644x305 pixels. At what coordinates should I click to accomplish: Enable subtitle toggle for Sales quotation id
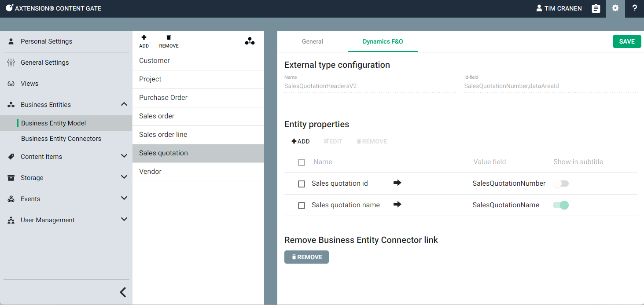(561, 184)
